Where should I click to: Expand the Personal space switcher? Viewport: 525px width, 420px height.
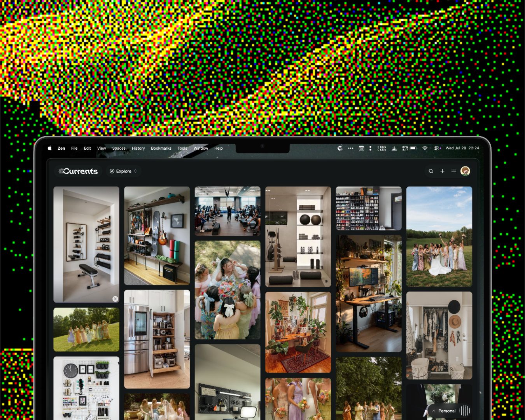[444, 411]
